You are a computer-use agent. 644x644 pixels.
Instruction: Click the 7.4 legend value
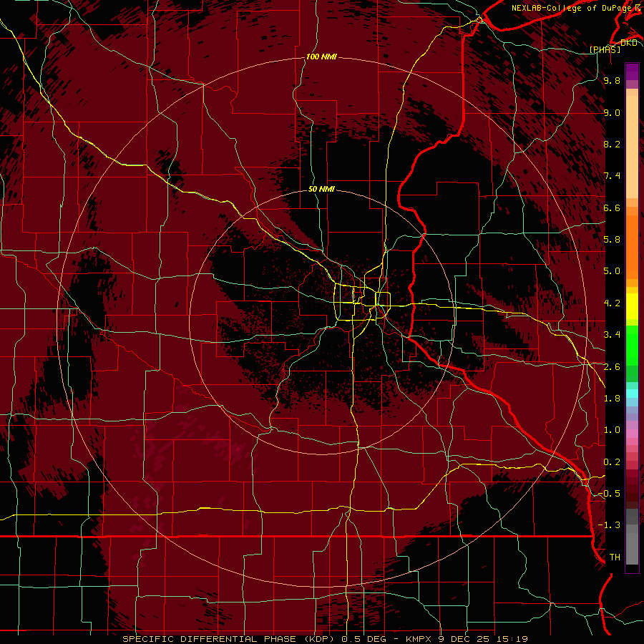tap(612, 176)
